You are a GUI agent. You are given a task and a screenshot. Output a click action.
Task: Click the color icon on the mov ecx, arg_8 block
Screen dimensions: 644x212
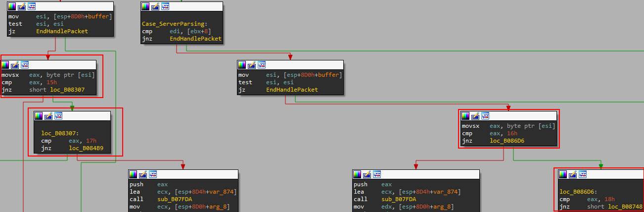(133, 174)
